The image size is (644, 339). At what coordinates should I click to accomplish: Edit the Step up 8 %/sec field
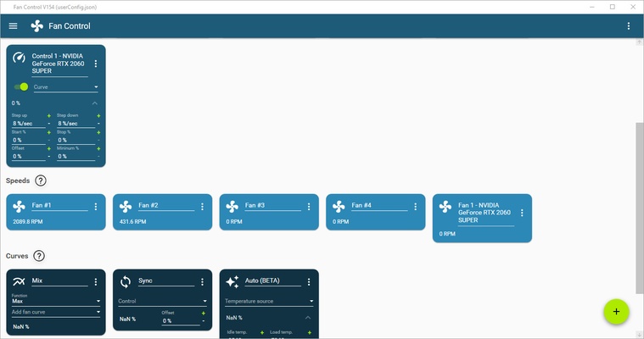tap(28, 123)
